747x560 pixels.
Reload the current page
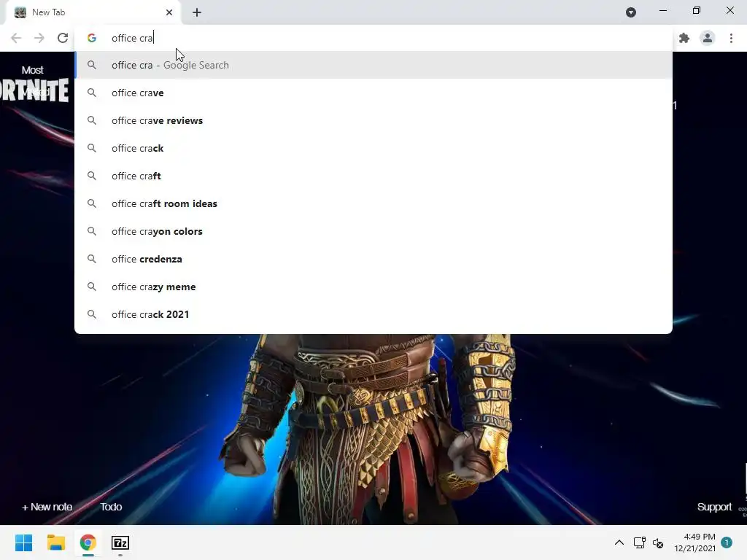click(x=63, y=38)
